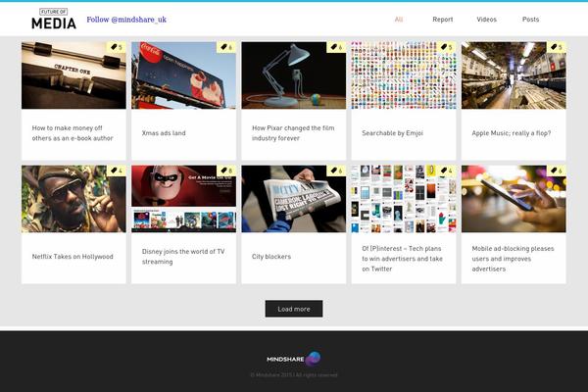Image resolution: width=588 pixels, height=392 pixels.
Task: Click tag badge on Netflix Takes on Hollywood card
Action: (117, 171)
